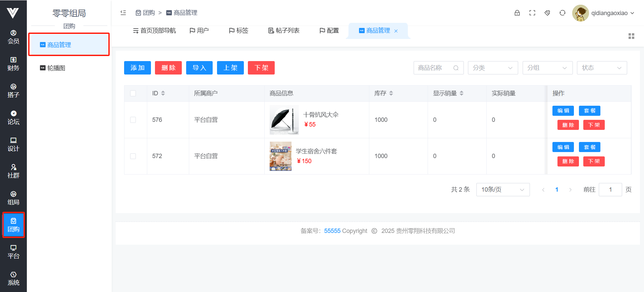Check the row for product ID 576
Viewport: 644px width, 292px height.
133,120
